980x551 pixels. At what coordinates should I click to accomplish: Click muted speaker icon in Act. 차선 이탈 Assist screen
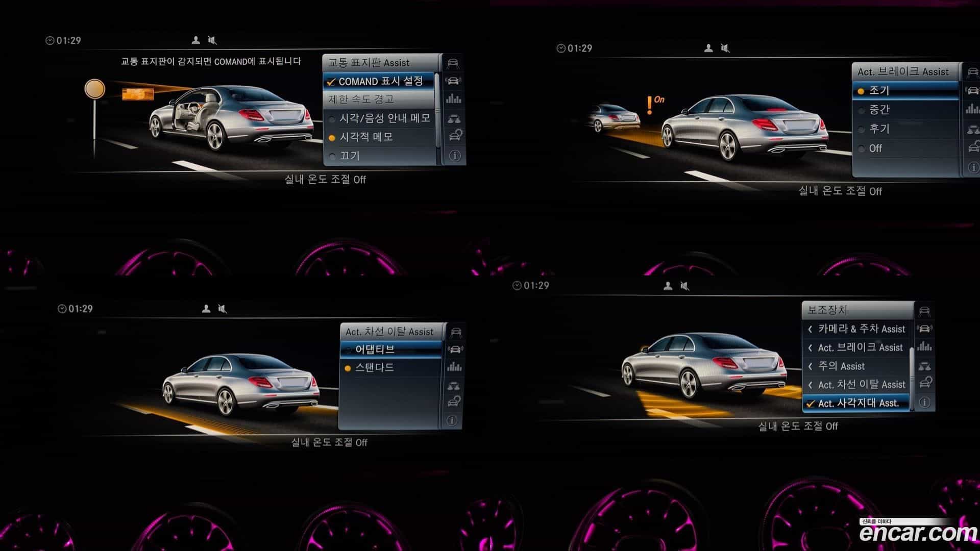tap(223, 309)
